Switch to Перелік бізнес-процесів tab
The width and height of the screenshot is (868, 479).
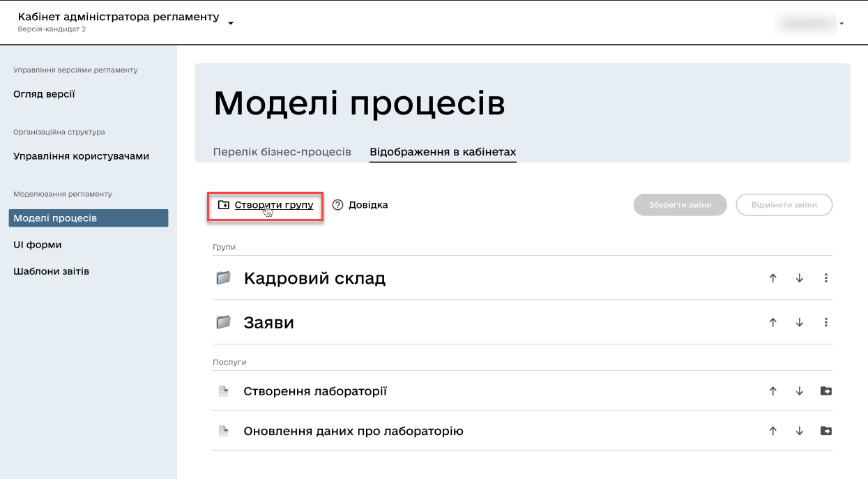[282, 152]
